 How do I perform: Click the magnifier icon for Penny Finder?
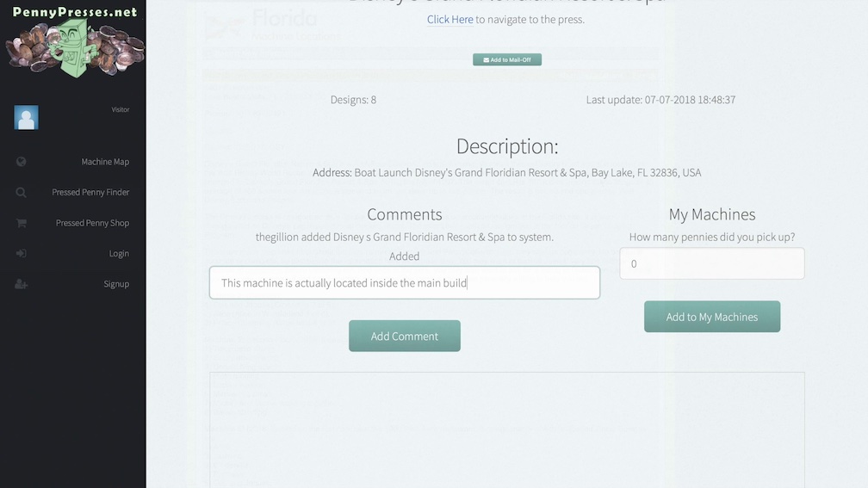click(21, 193)
